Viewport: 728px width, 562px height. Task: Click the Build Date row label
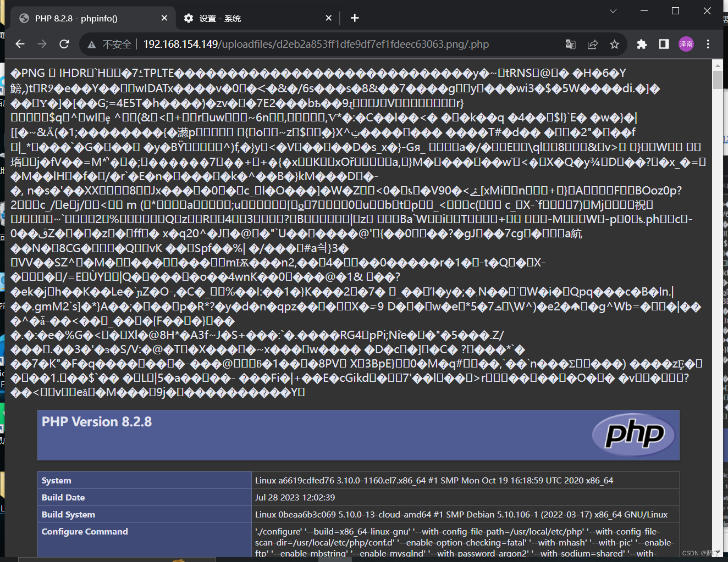pos(63,498)
